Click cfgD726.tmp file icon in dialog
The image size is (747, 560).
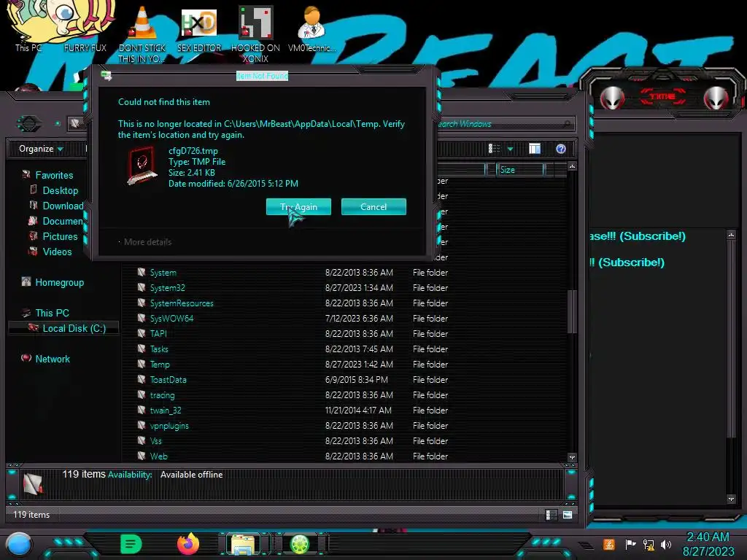click(x=142, y=166)
